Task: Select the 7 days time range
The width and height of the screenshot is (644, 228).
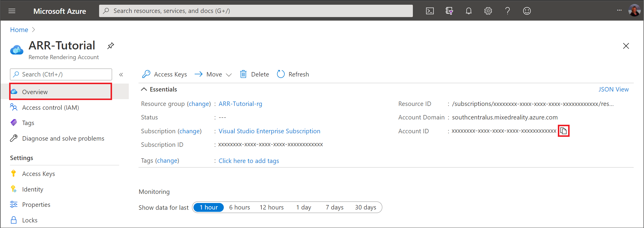Action: (x=335, y=207)
